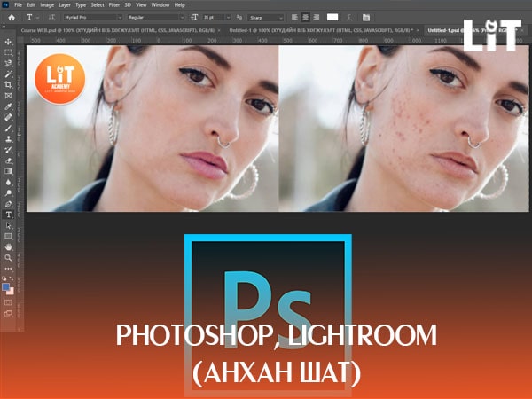Viewport: 532px width, 399px height.
Task: Click the Photoshop Ps app icon
Action: (5, 5)
